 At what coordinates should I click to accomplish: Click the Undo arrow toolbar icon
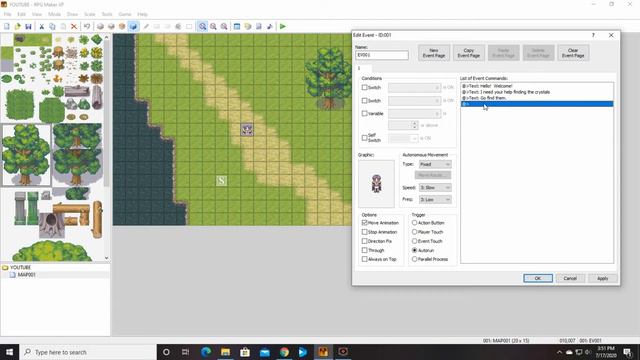coord(87,27)
